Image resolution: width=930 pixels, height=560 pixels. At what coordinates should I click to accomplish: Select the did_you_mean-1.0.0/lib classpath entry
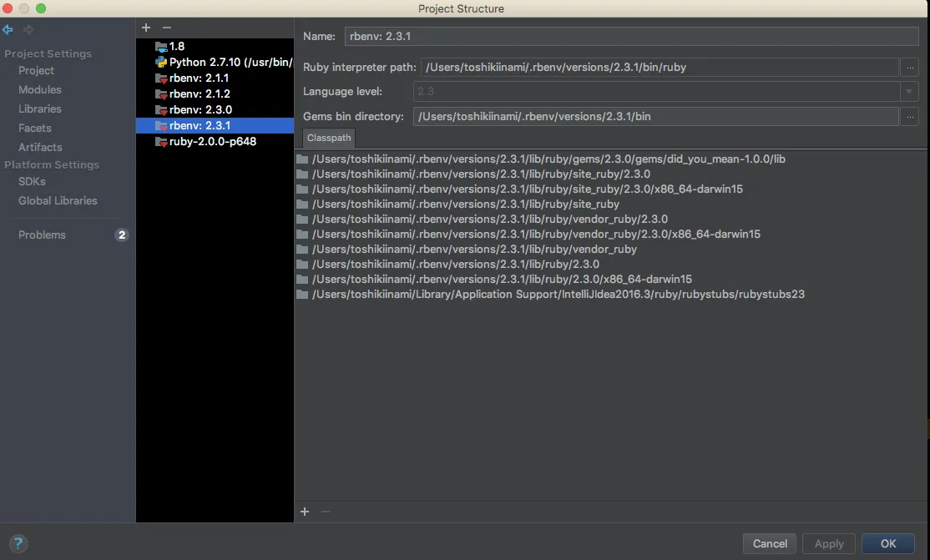[x=548, y=159]
